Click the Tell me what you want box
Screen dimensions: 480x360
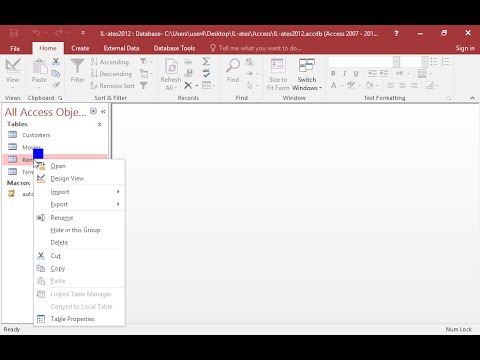[x=256, y=48]
